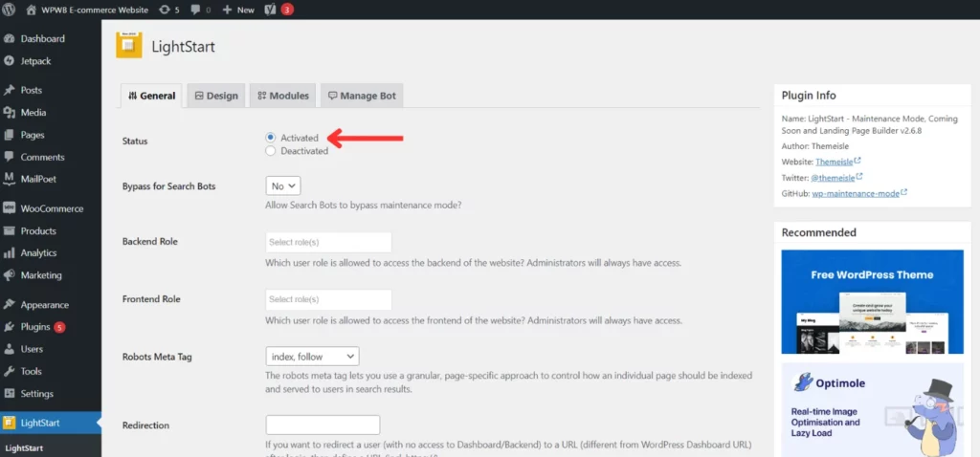Click the 'Author: Themeisle' text

click(813, 146)
